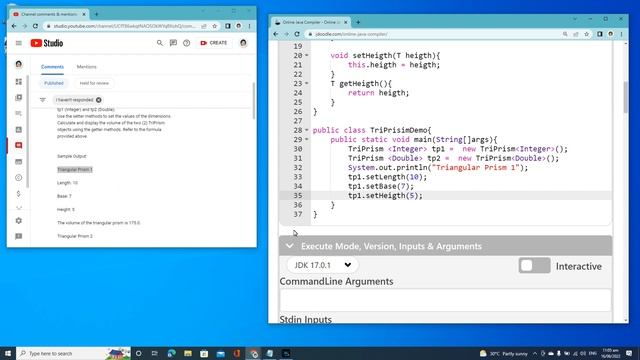
Task: Select the Held for review chip
Action: [x=94, y=83]
